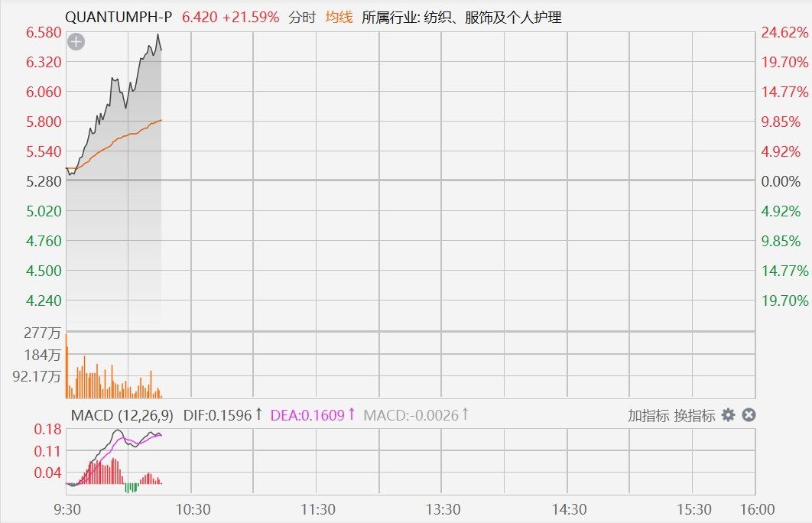Click the 184万 volume axis label
The width and height of the screenshot is (812, 523).
(x=43, y=355)
